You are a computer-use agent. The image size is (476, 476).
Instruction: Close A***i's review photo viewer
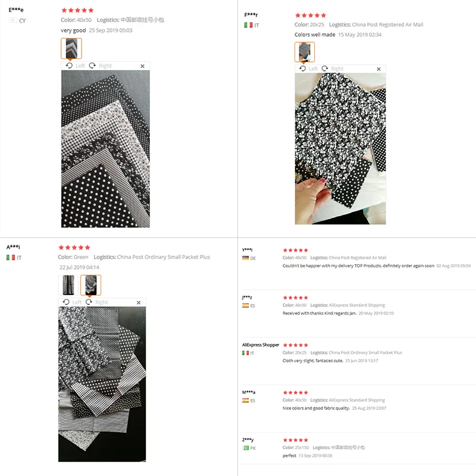139,303
